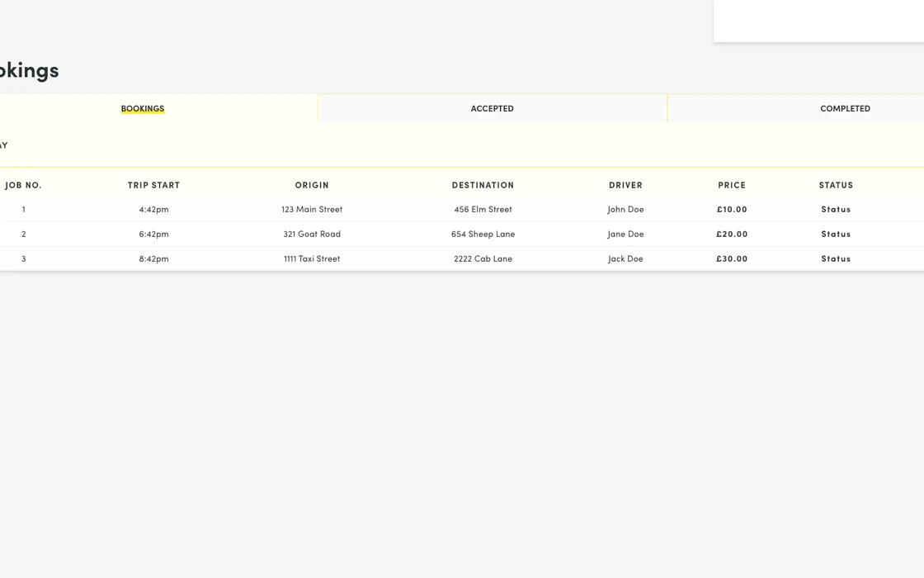Screen dimensions: 924x578
Task: Click the Status column header
Action: click(x=836, y=185)
